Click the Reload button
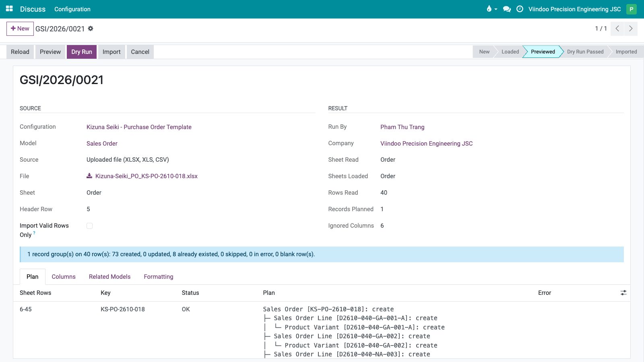 tap(20, 52)
